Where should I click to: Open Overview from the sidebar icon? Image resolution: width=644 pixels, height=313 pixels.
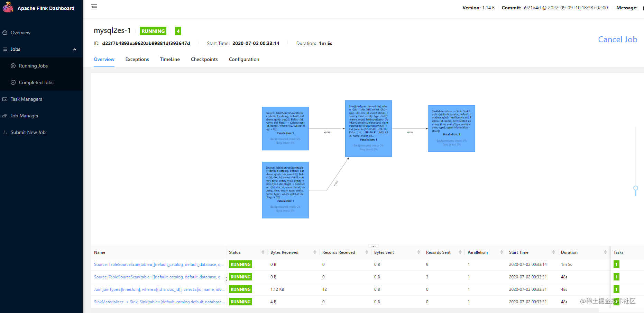point(5,32)
